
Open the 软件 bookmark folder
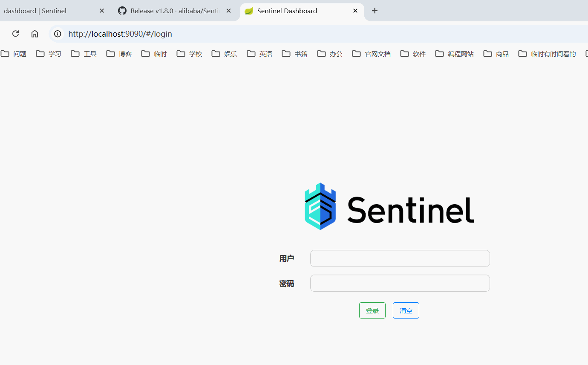(x=413, y=54)
